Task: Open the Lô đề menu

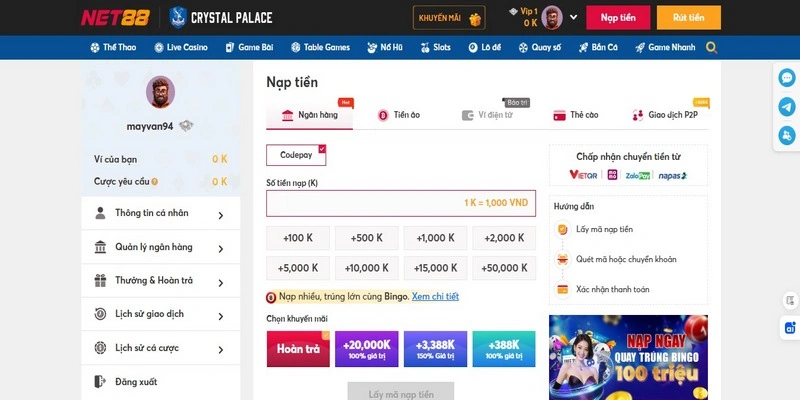Action: tap(485, 47)
